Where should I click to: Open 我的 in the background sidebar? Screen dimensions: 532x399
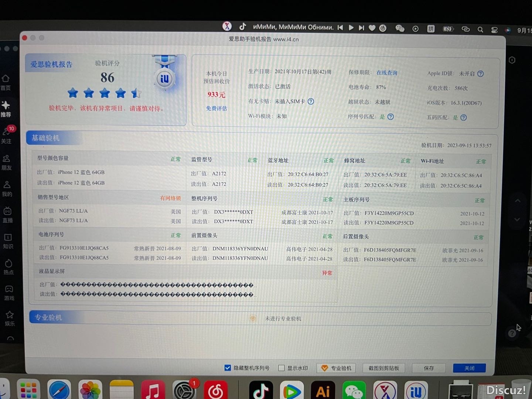[7, 189]
